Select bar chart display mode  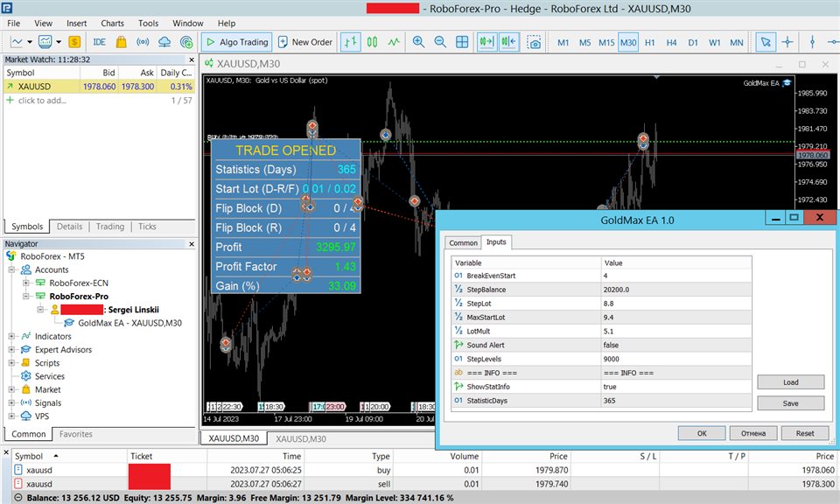pyautogui.click(x=350, y=42)
